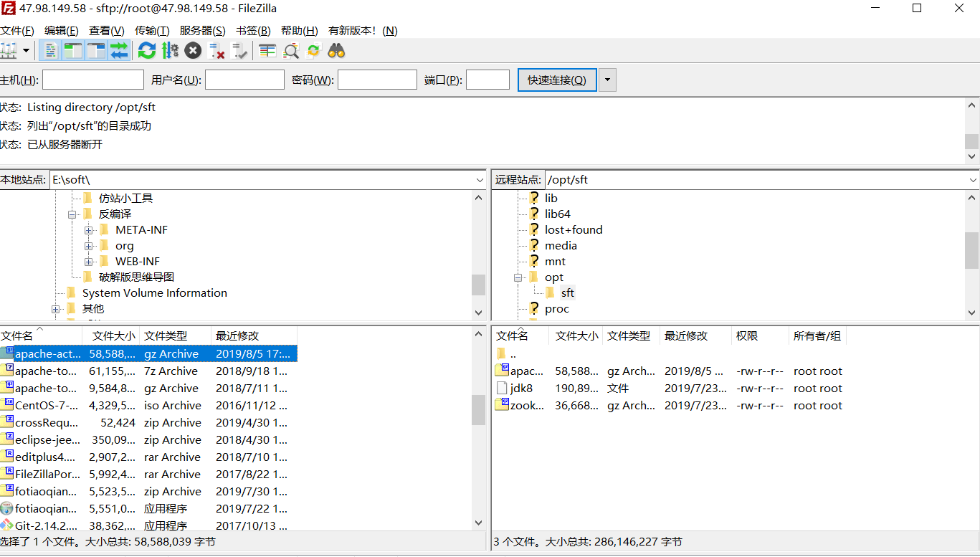This screenshot has width=980, height=557.
Task: Open 编辑(E) menu
Action: (62, 31)
